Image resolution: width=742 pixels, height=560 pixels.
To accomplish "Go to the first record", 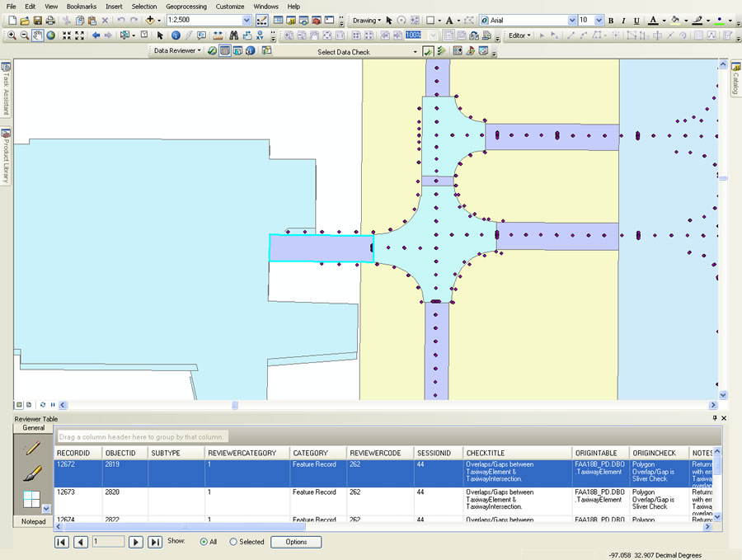I will point(62,542).
